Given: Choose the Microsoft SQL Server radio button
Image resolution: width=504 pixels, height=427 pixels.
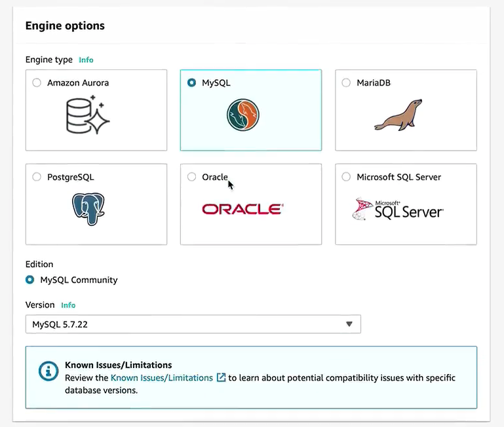Looking at the screenshot, I should (346, 177).
